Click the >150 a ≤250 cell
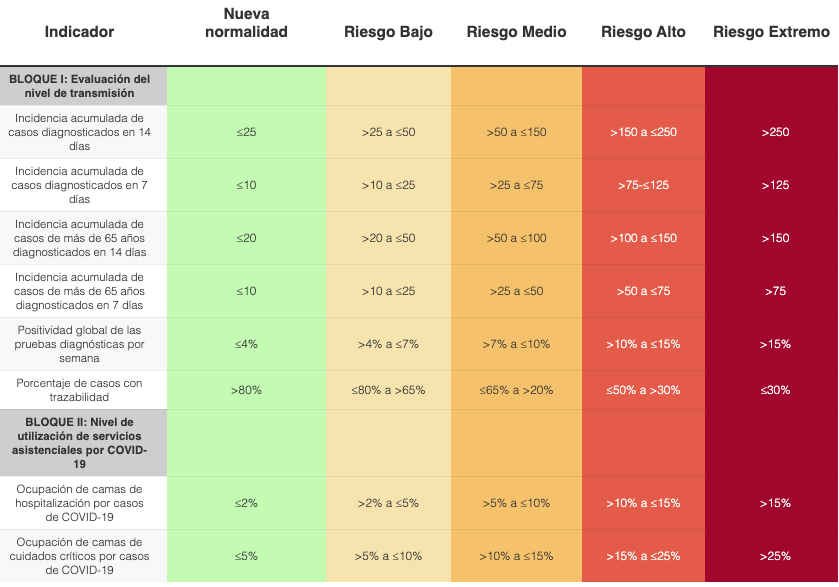 [643, 132]
